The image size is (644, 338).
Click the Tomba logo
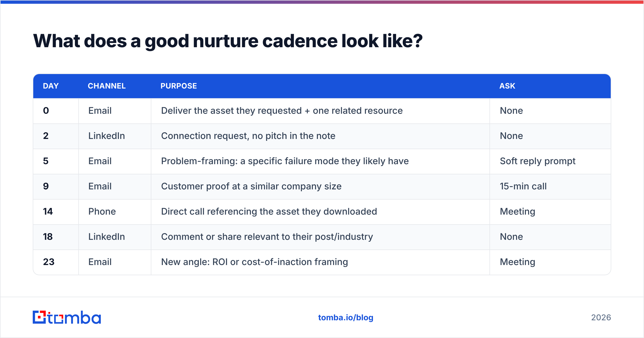coord(67,317)
